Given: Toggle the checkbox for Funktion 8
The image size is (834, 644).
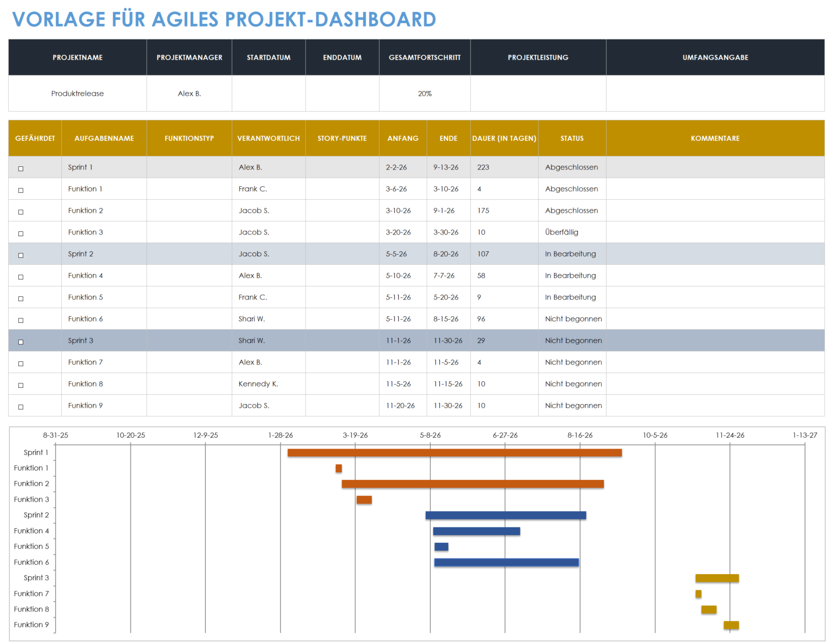Looking at the screenshot, I should pos(21,385).
